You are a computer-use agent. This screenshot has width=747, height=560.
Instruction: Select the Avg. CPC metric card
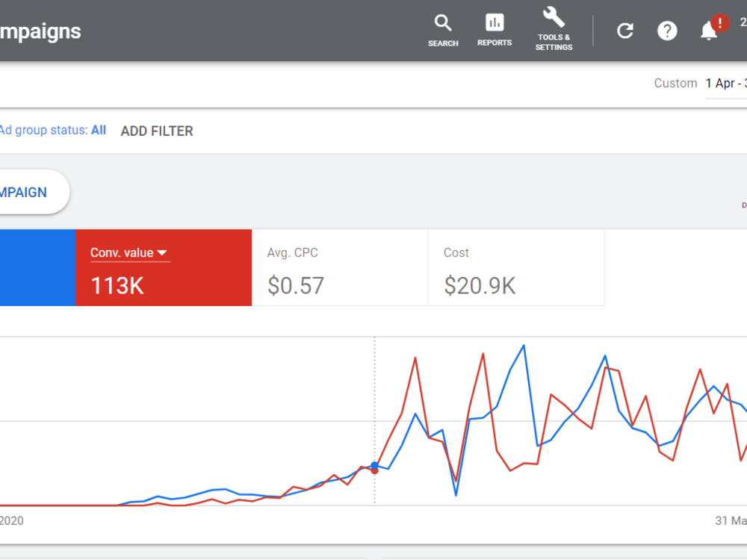[340, 267]
